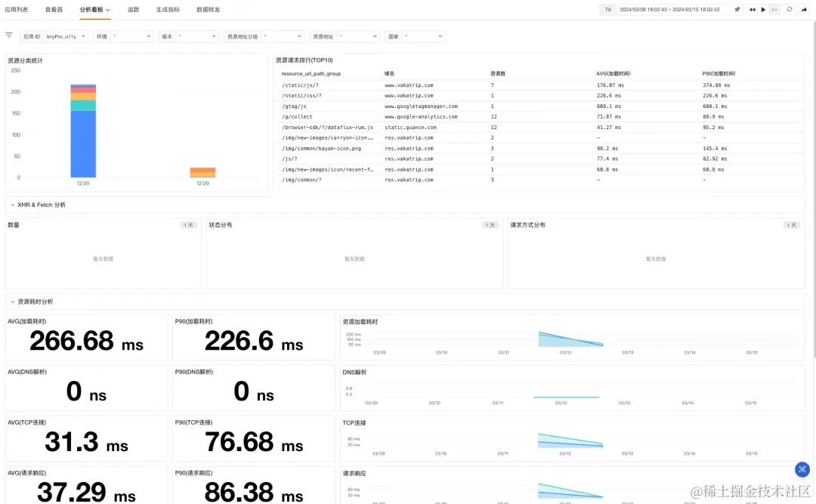This screenshot has width=816, height=504.
Task: Start auto-refresh with the play icon
Action: click(763, 9)
